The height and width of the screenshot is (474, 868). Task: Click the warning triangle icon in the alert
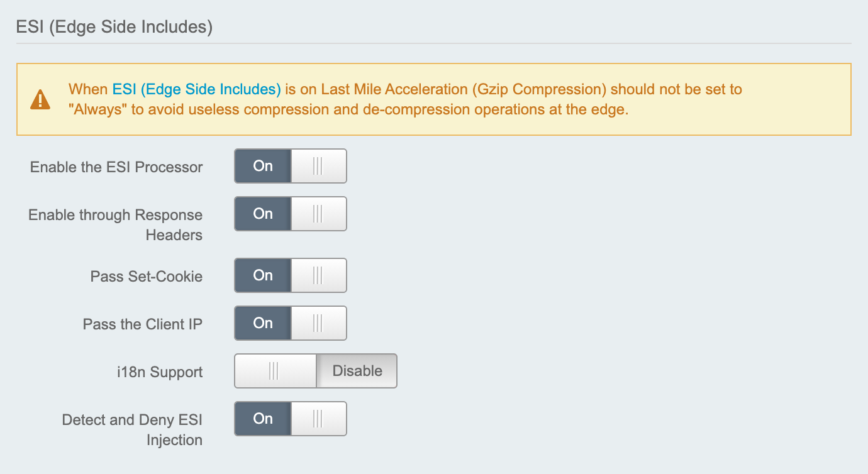(x=40, y=99)
